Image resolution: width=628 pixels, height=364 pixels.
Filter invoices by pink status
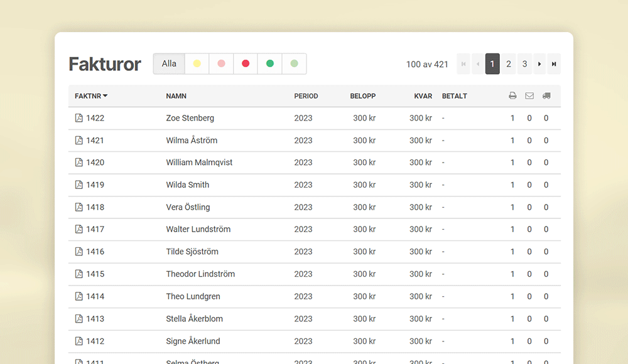tap(221, 64)
